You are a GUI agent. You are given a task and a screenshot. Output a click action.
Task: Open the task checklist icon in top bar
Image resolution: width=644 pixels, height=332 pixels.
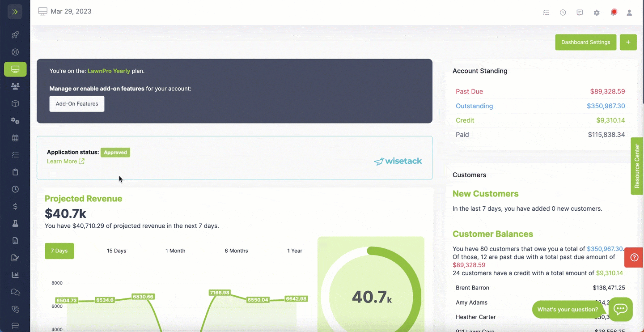click(546, 13)
